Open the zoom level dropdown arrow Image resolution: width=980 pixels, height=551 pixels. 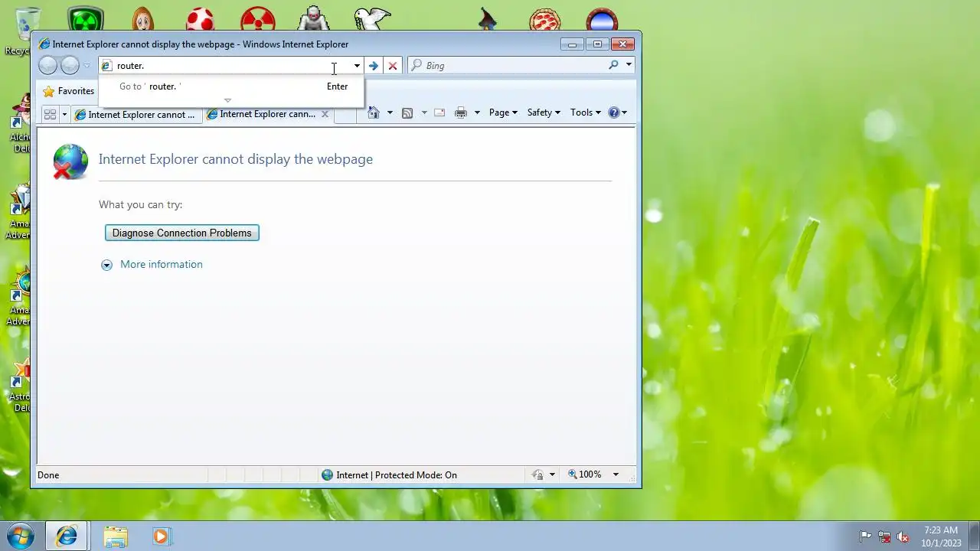[x=616, y=475]
